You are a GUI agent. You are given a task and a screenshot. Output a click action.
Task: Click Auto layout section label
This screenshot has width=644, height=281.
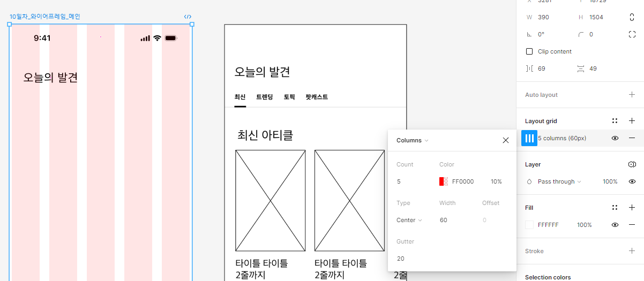(x=541, y=95)
